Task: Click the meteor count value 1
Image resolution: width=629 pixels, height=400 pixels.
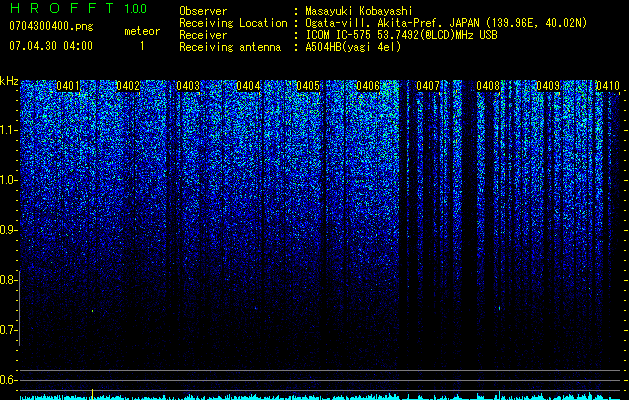Action: coord(142,46)
